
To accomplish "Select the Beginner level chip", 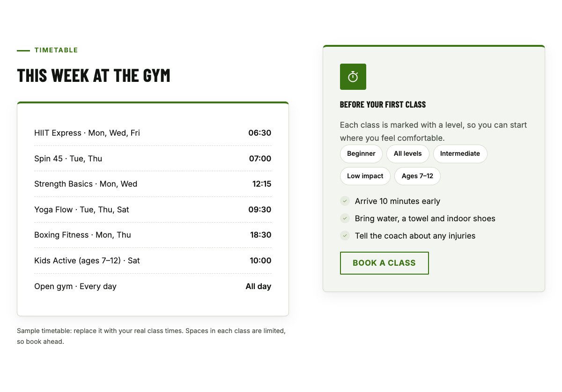I will click(x=361, y=153).
